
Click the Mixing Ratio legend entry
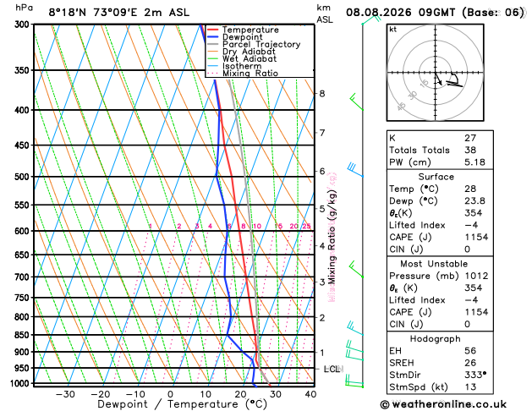pyautogui.click(x=243, y=74)
